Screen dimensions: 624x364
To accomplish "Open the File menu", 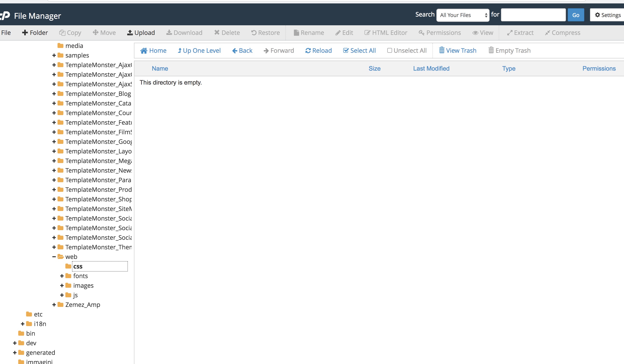I will click(5, 32).
